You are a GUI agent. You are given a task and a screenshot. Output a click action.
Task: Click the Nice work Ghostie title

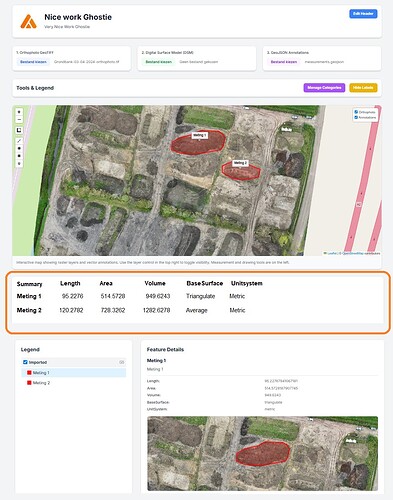[x=78, y=17]
